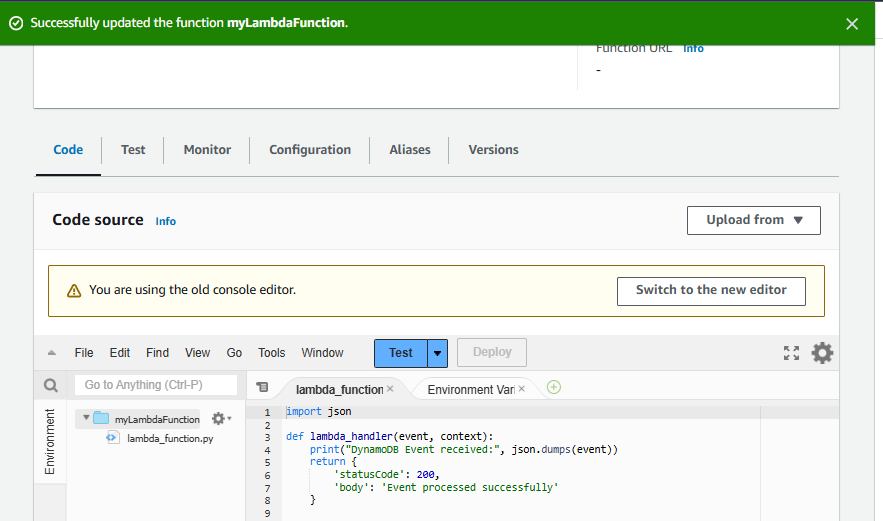Open the Test button dropdown arrow
This screenshot has width=883, height=521.
point(437,353)
